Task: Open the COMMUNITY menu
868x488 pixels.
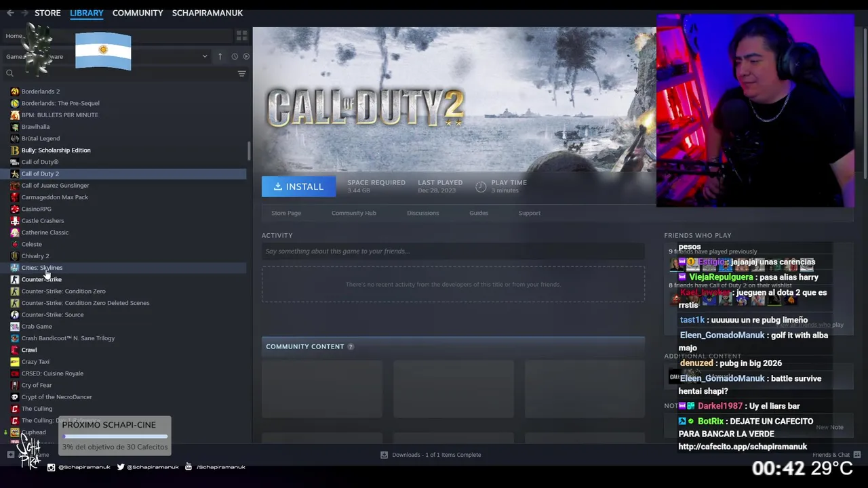Action: click(138, 13)
